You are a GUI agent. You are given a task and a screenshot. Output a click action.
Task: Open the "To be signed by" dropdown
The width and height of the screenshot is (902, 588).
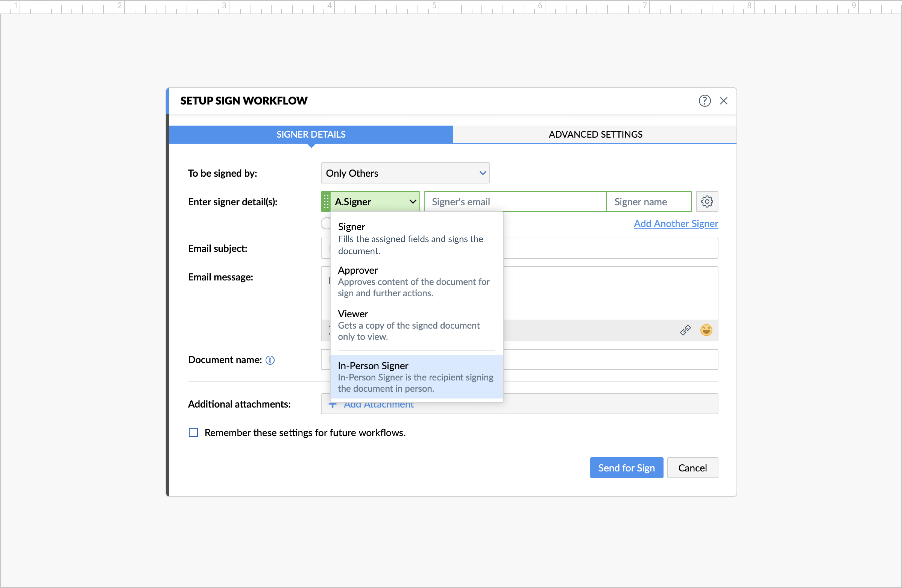click(405, 173)
